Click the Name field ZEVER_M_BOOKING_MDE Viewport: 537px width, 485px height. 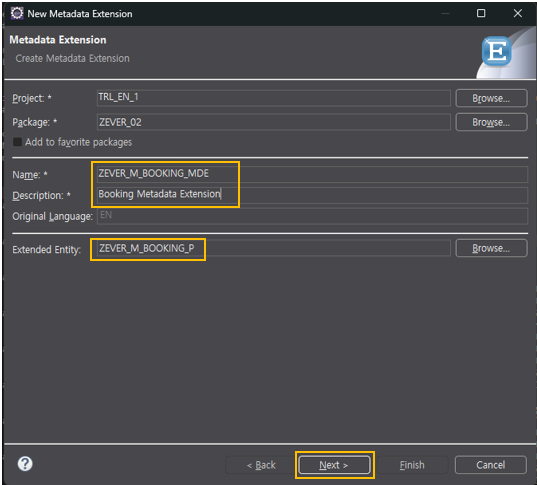(x=312, y=174)
